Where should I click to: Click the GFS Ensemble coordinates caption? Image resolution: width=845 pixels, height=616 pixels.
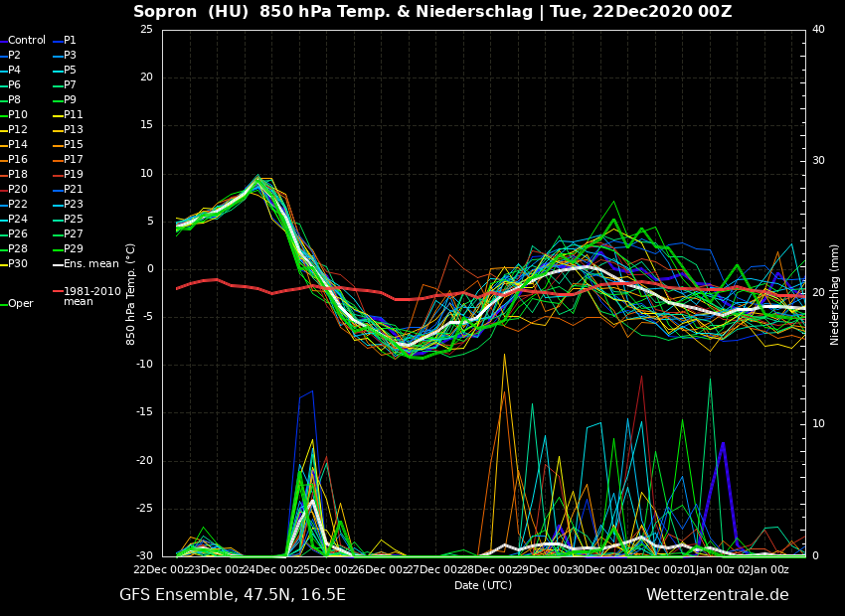coord(233,595)
